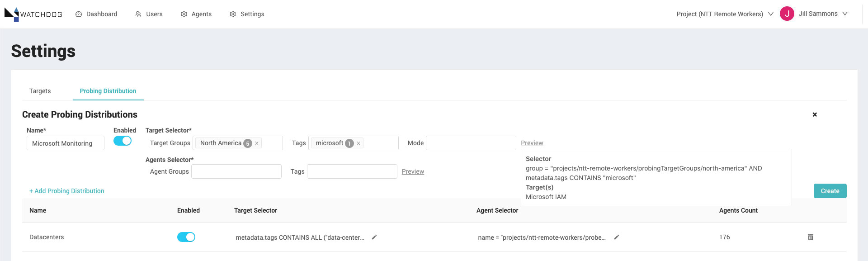Close the Create Probing Distributions form
This screenshot has height=261, width=868.
[815, 114]
